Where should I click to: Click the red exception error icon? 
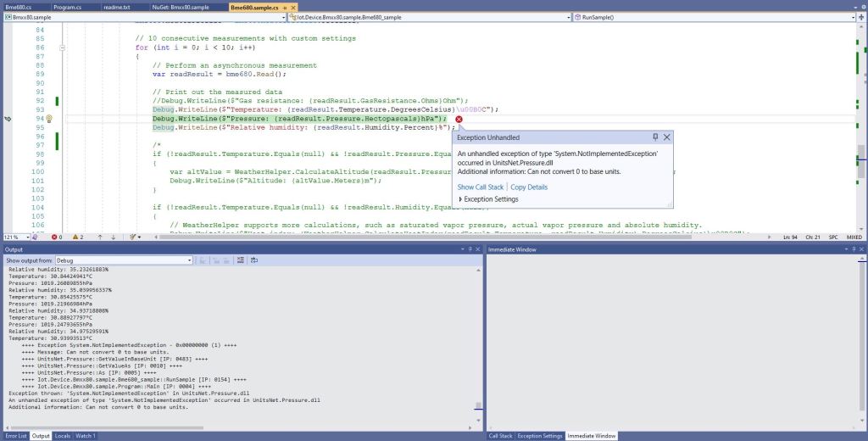(459, 120)
